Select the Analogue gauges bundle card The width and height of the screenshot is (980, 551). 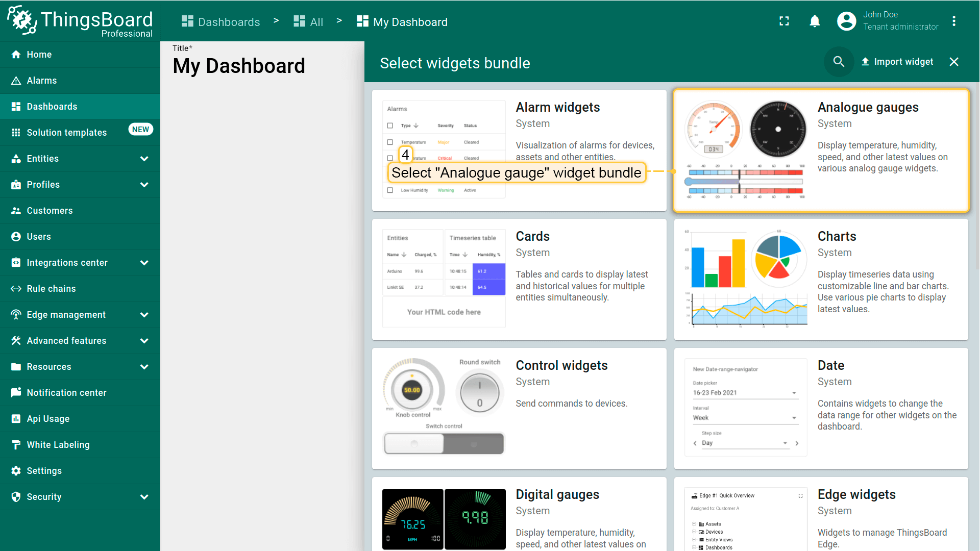[821, 151]
